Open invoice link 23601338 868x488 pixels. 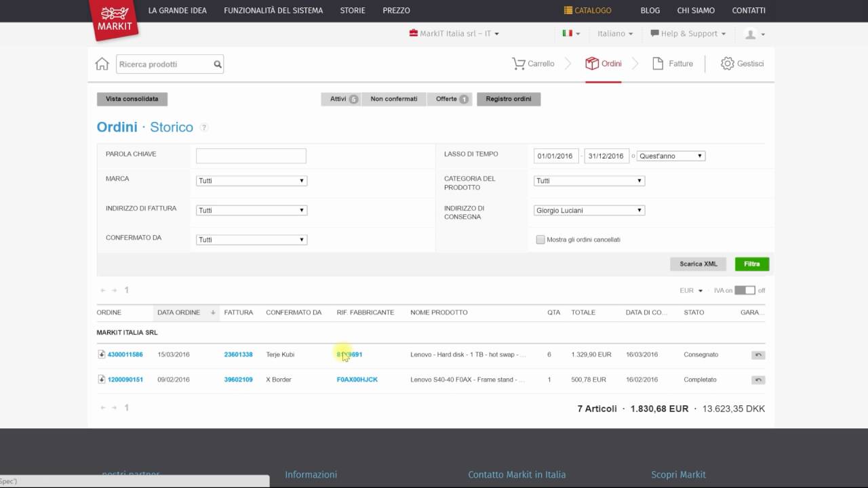(239, 354)
